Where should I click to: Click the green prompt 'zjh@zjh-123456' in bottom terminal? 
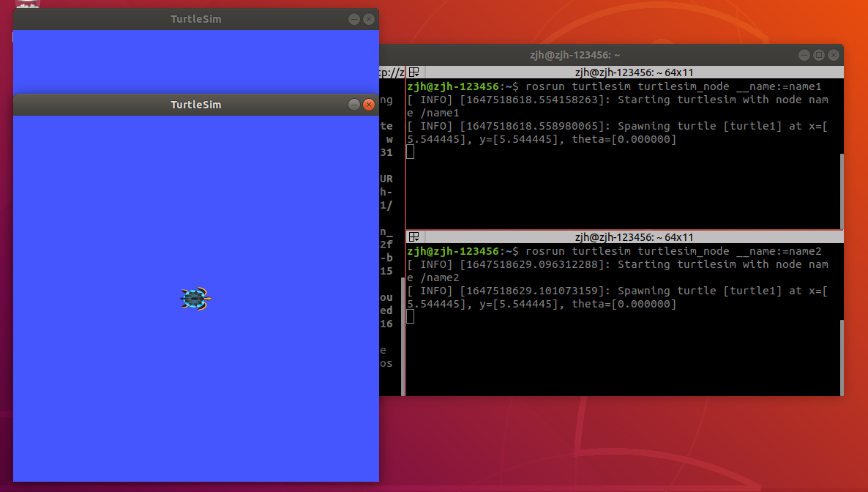click(x=453, y=251)
